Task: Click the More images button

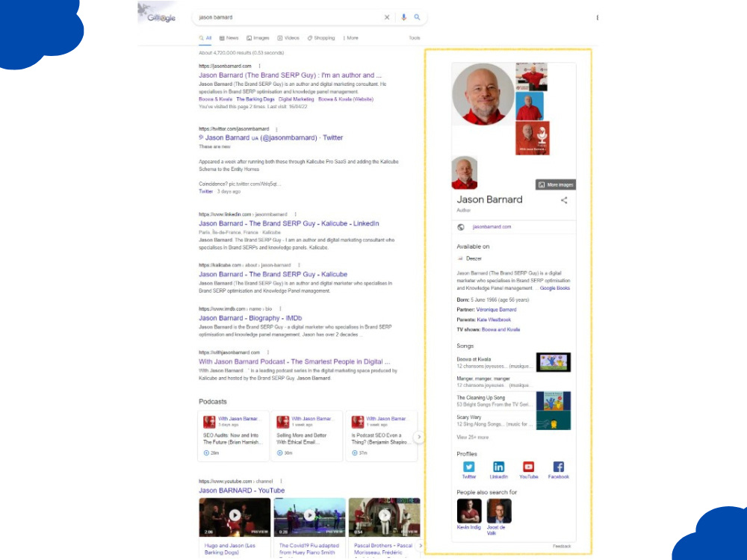Action: click(556, 184)
